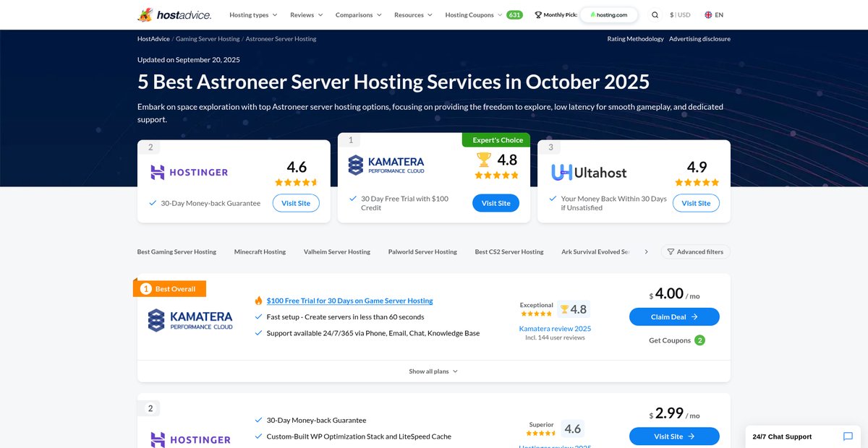The width and height of the screenshot is (868, 448).
Task: Select Minecraft Hosting tab
Action: tap(260, 251)
